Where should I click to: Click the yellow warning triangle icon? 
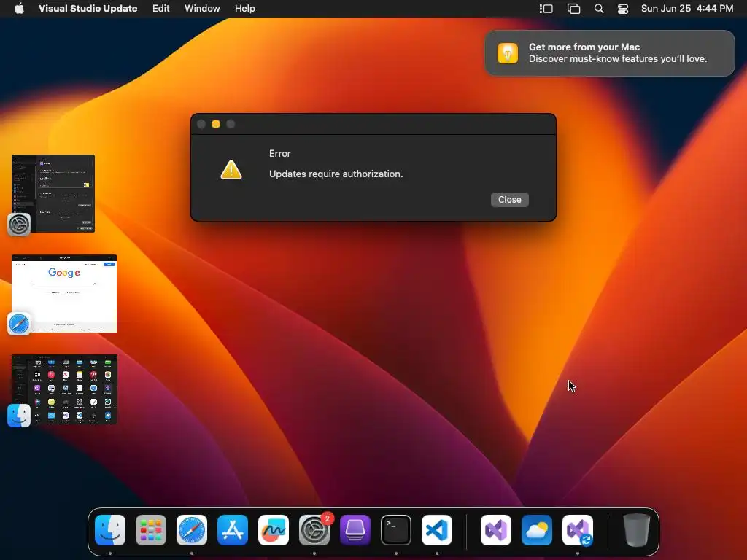[x=231, y=170]
